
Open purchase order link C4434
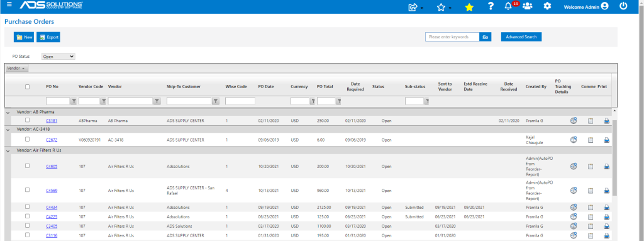click(52, 207)
